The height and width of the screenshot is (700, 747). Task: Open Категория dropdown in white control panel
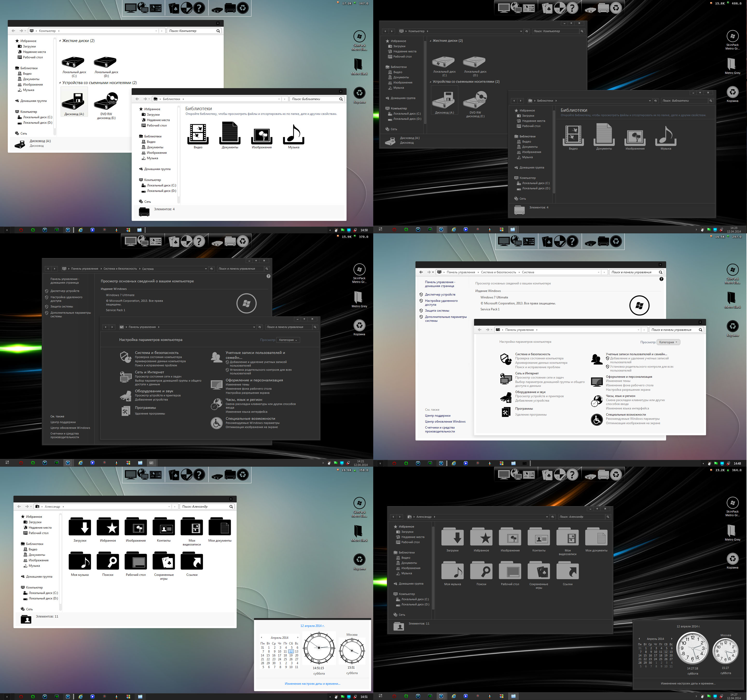(668, 342)
